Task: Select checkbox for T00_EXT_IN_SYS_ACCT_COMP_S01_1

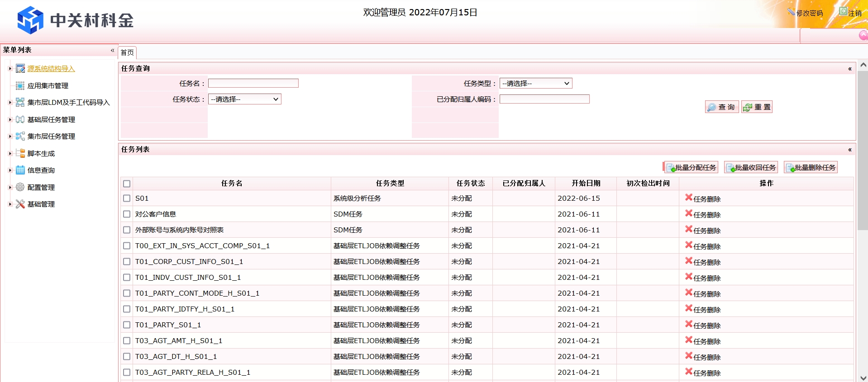Action: (x=127, y=246)
